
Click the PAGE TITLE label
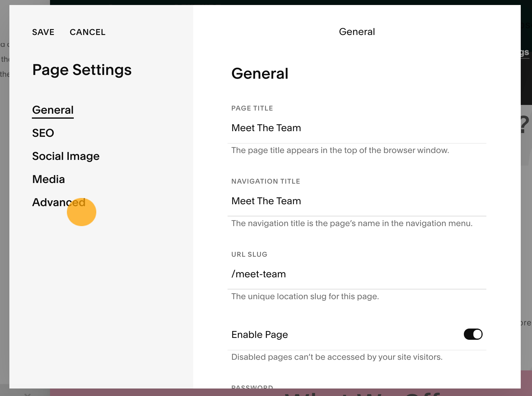252,108
